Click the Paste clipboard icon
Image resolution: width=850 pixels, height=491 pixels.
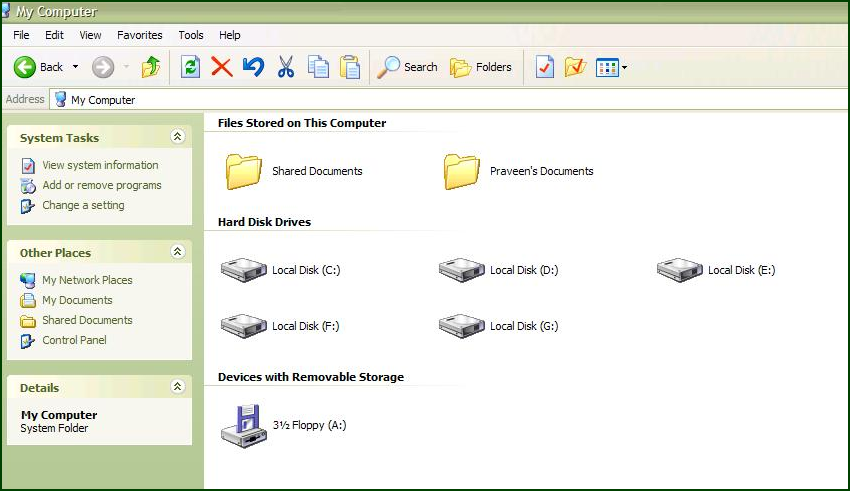pyautogui.click(x=350, y=67)
